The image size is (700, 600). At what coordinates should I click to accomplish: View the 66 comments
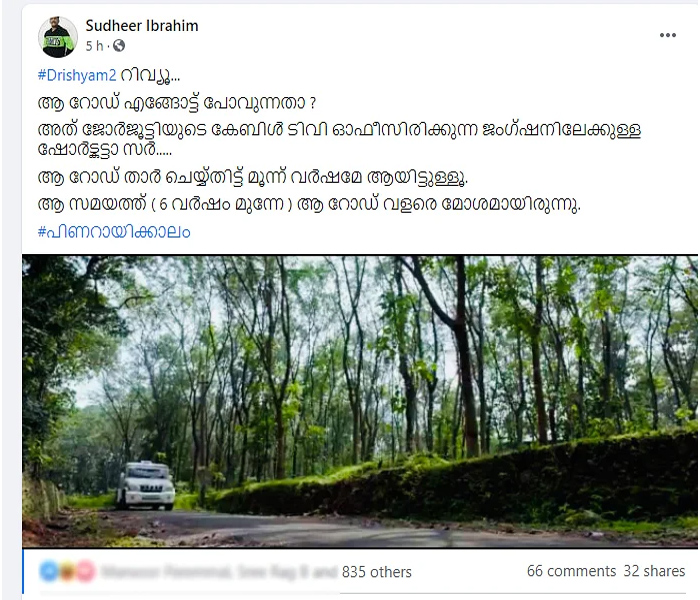[571, 571]
